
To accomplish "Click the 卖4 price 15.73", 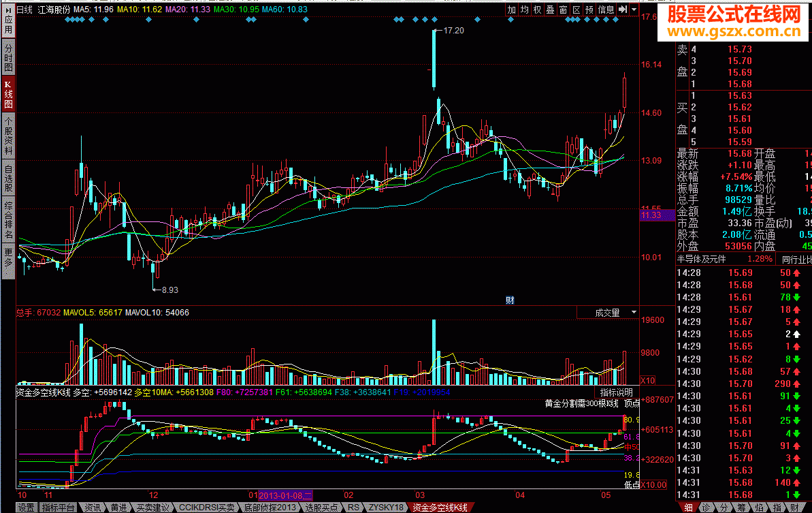I will click(739, 49).
